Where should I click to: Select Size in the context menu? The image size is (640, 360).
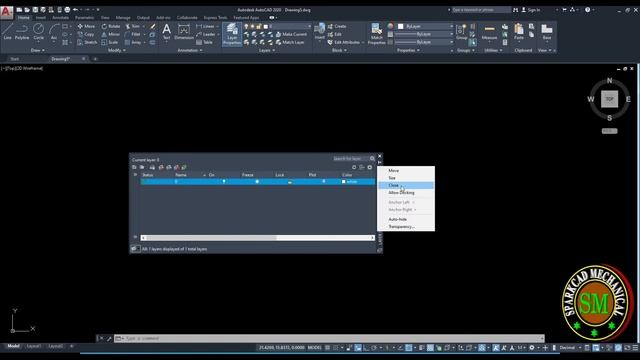[406, 178]
